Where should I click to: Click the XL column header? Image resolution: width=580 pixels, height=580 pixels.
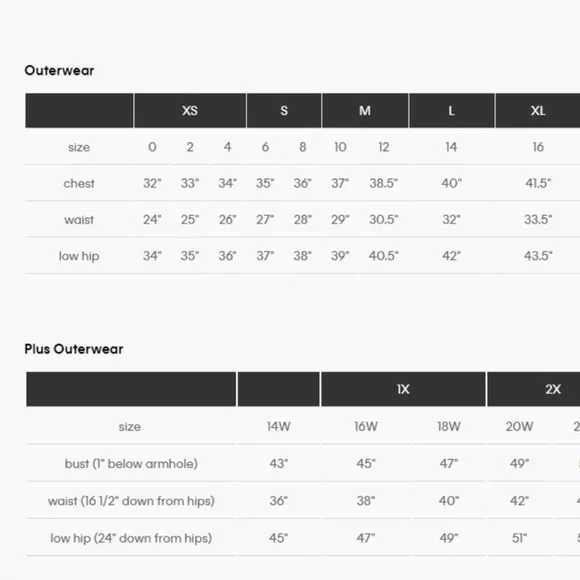(538, 111)
